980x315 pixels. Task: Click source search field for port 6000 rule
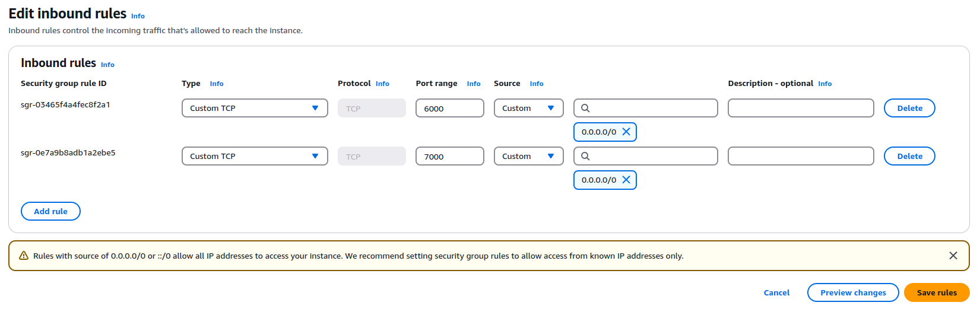[646, 108]
